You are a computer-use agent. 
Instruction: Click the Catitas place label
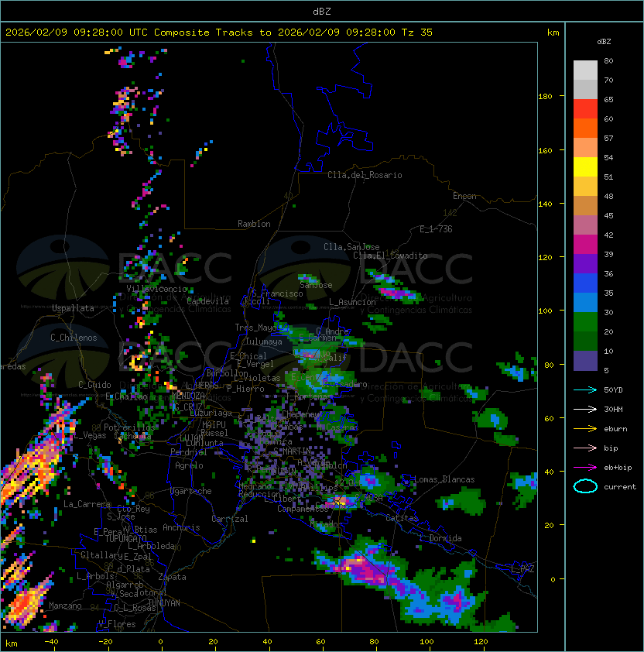click(402, 519)
